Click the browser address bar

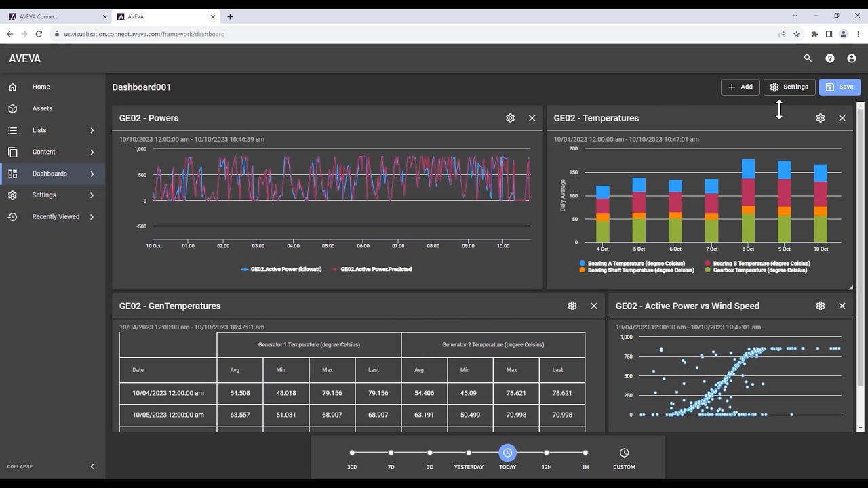pyautogui.click(x=414, y=34)
